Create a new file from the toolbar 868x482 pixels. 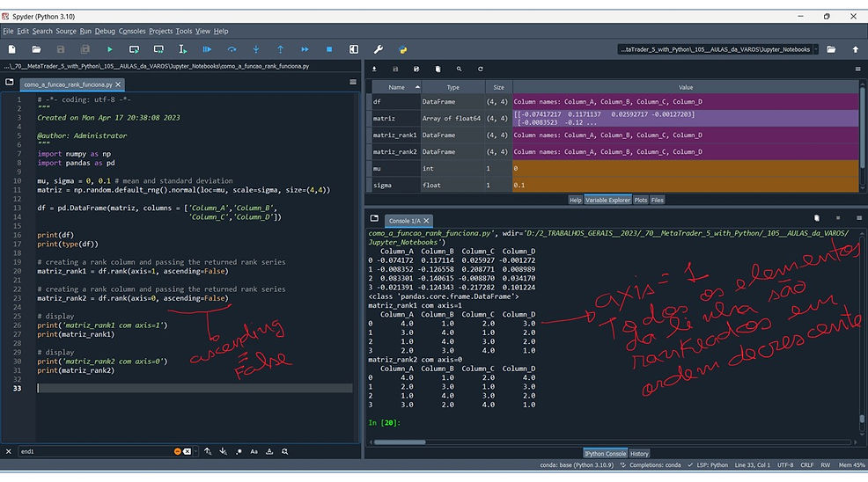[11, 49]
